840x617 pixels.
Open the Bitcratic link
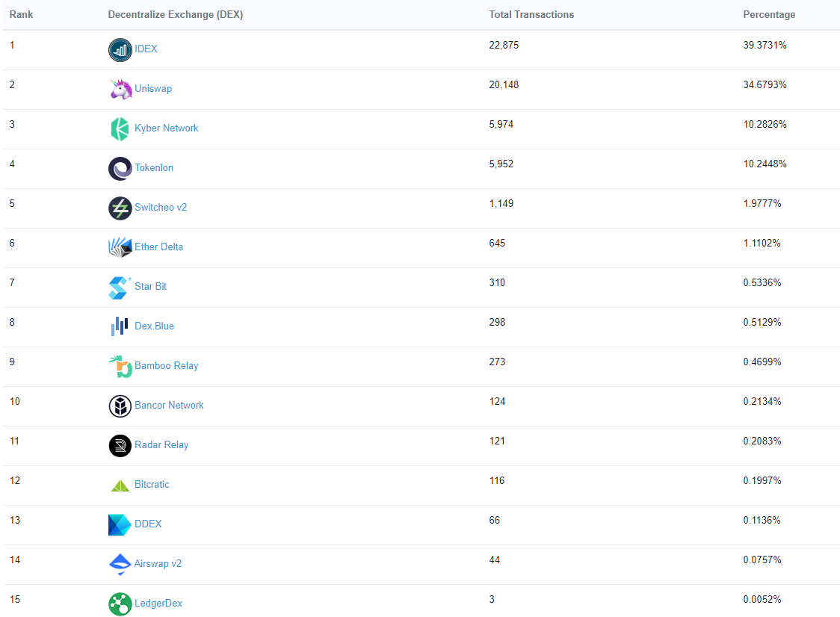click(152, 485)
